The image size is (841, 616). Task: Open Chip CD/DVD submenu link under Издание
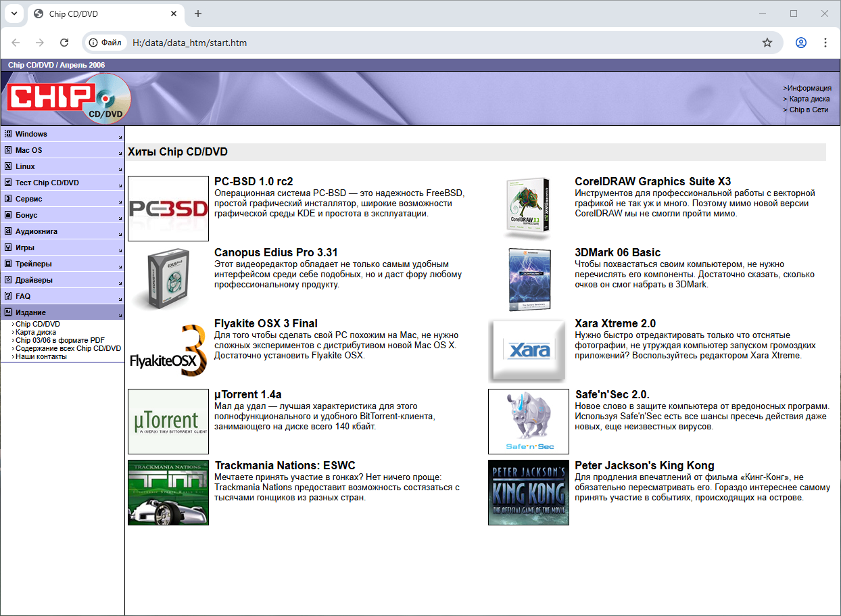pyautogui.click(x=37, y=325)
